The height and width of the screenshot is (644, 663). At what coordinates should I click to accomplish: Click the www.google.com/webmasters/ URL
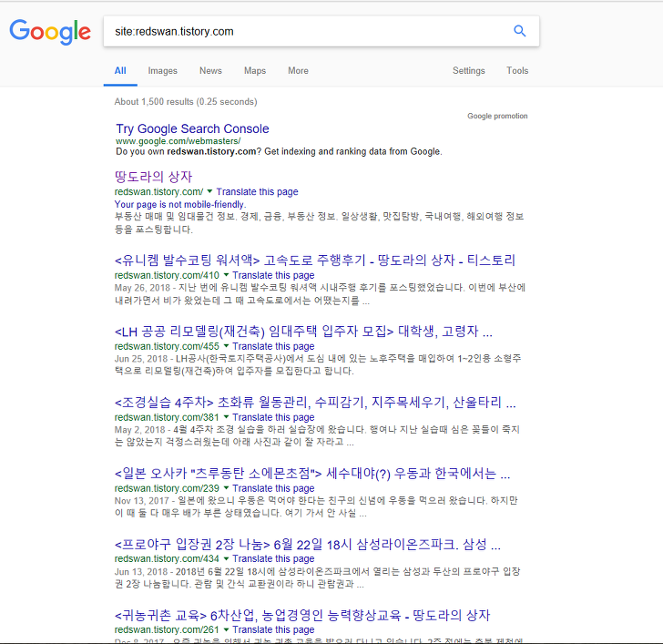coord(178,141)
